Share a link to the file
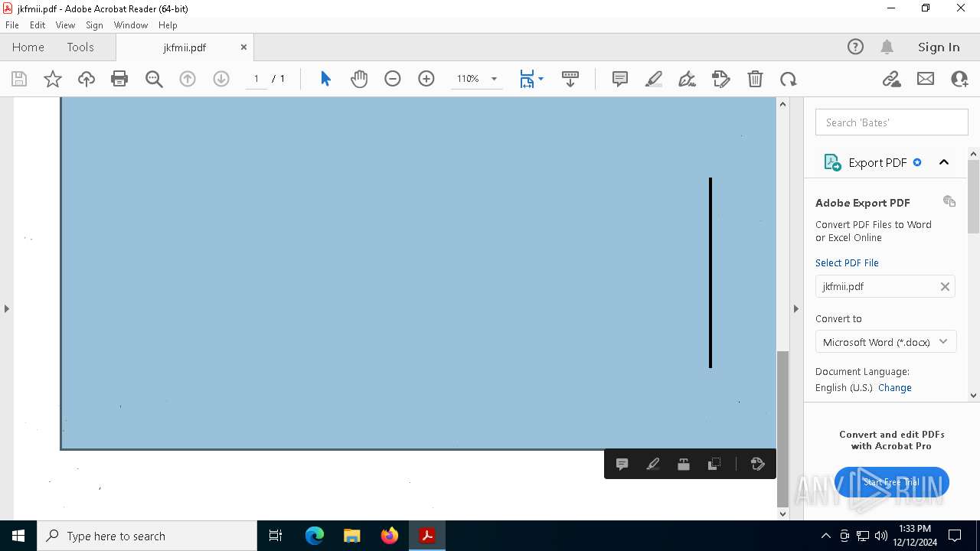 (x=892, y=79)
